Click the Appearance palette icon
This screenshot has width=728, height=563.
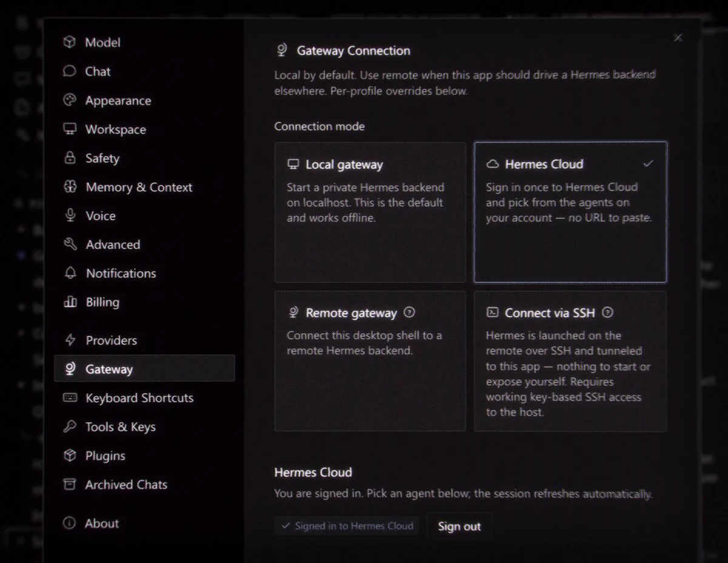(x=70, y=101)
